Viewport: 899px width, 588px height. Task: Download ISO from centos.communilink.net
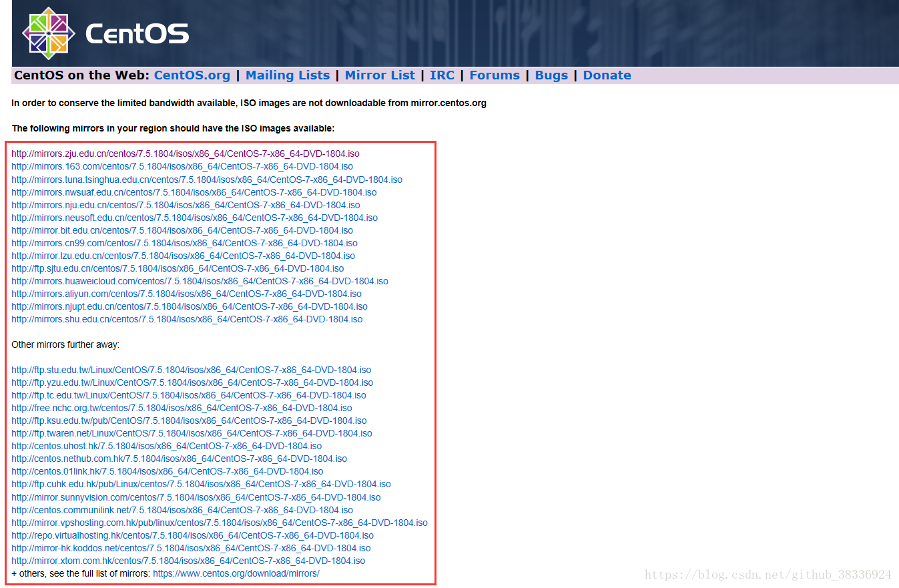182,510
